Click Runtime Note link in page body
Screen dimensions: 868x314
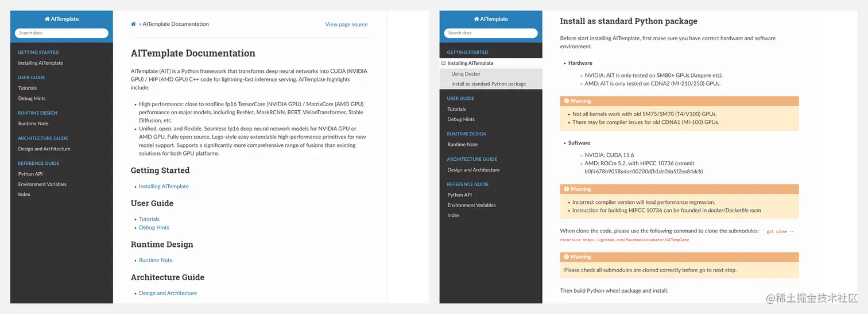[x=156, y=260]
